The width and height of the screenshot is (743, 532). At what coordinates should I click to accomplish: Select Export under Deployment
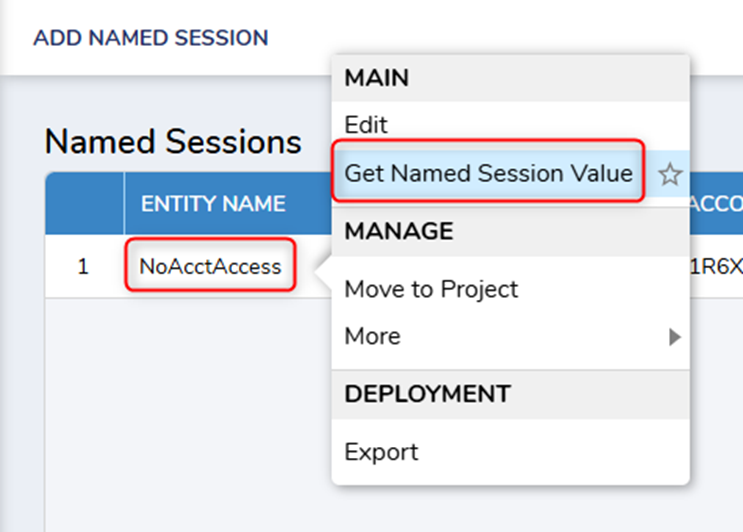[381, 452]
